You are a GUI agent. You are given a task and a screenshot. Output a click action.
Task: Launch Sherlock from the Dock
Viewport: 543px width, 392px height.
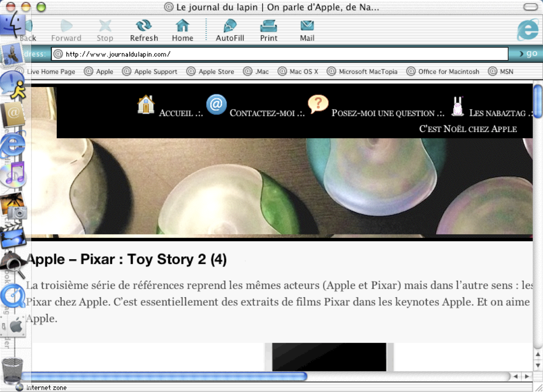tap(13, 264)
